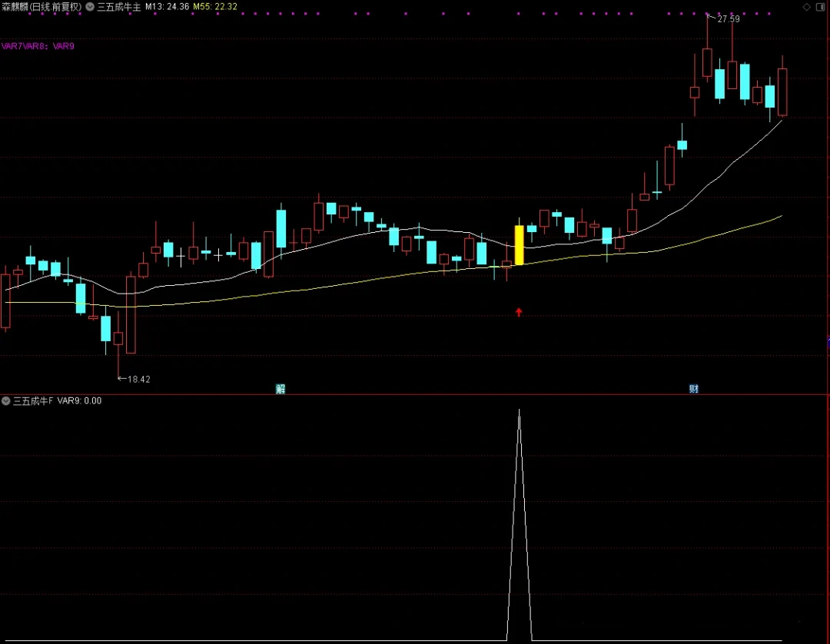830x644 pixels.
Task: Click the magenta VAR7VAR8: VAR9 label
Action: (x=38, y=46)
